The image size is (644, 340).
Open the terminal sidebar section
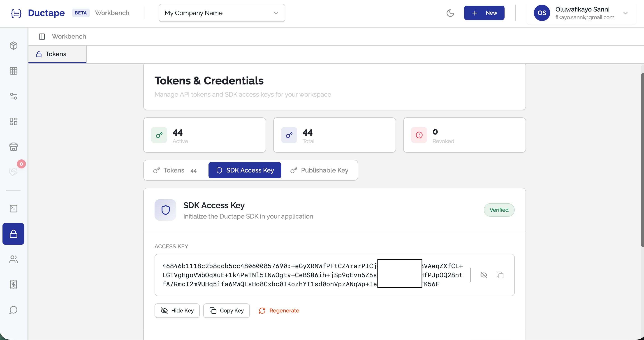click(x=13, y=208)
